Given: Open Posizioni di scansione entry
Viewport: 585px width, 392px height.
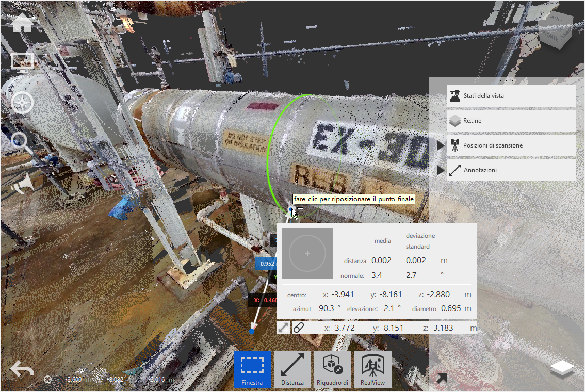Looking at the screenshot, I should pyautogui.click(x=512, y=145).
